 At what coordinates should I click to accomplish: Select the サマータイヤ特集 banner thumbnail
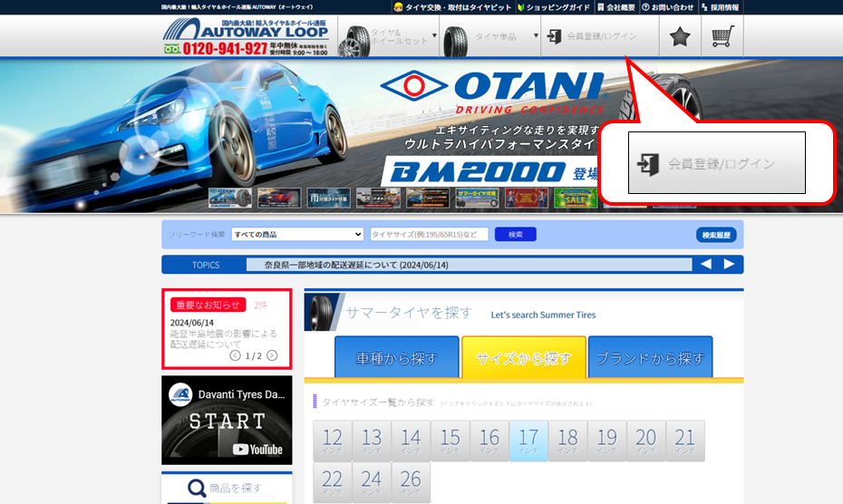(477, 198)
